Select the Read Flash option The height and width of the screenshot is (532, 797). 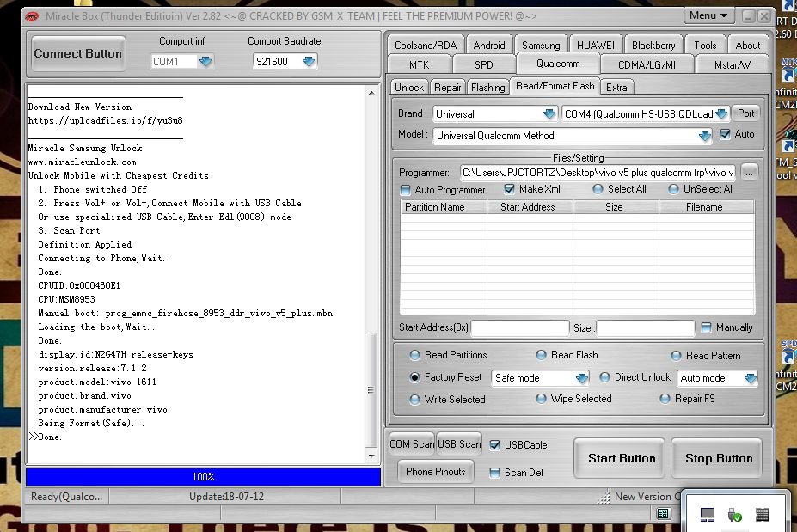click(x=542, y=355)
